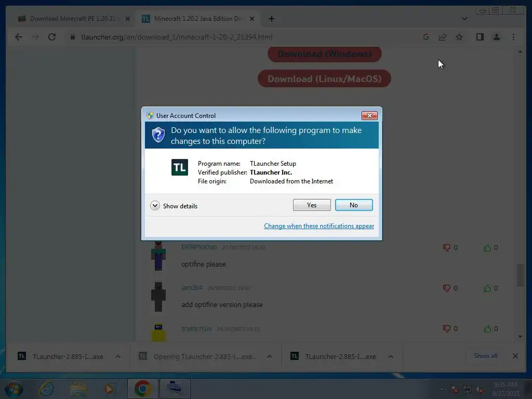Expand options for first TLauncher download
This screenshot has width=532, height=399.
[x=118, y=356]
